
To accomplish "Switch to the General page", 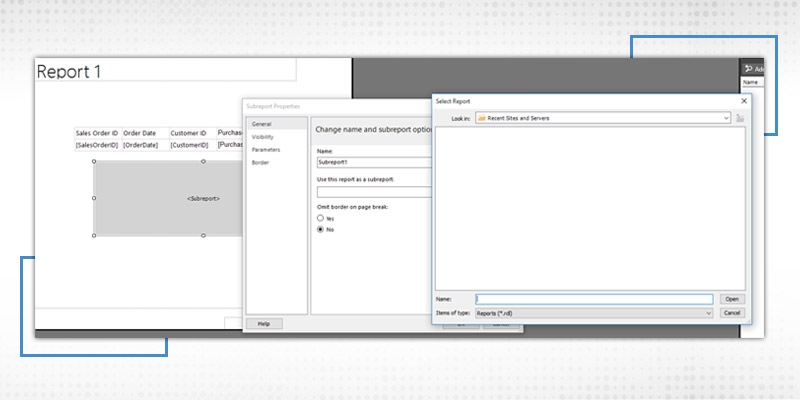I will coord(261,124).
